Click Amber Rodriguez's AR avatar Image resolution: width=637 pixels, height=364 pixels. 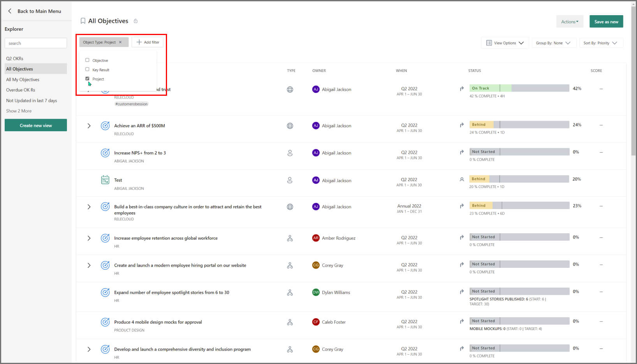tap(316, 238)
